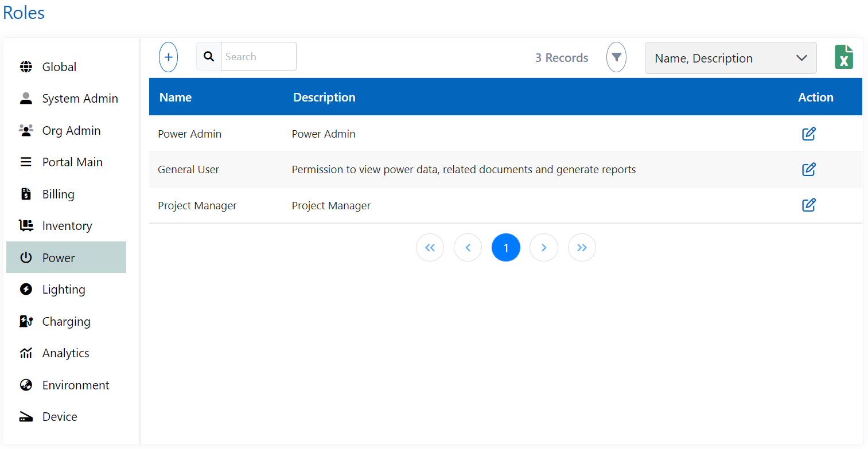The height and width of the screenshot is (449, 868).
Task: Click the add new role button
Action: click(x=168, y=57)
